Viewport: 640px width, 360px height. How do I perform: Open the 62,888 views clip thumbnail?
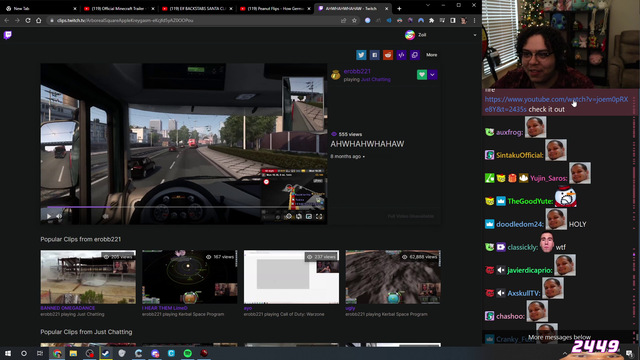[393, 277]
